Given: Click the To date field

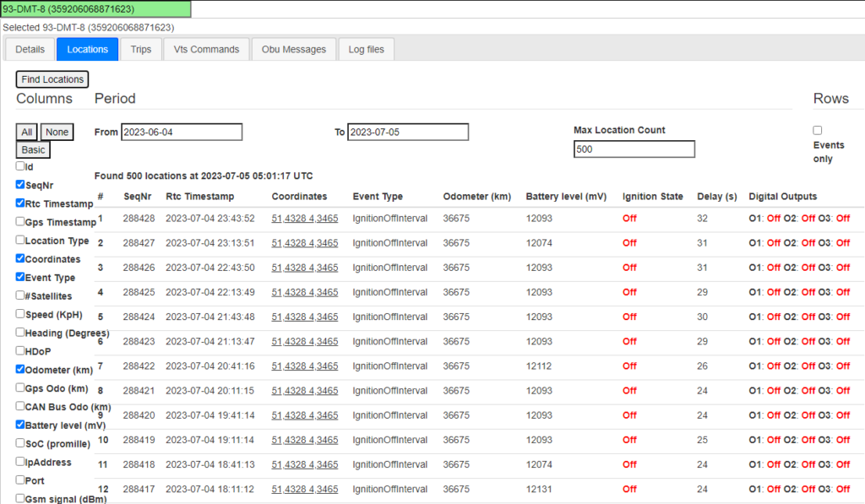Looking at the screenshot, I should [407, 133].
